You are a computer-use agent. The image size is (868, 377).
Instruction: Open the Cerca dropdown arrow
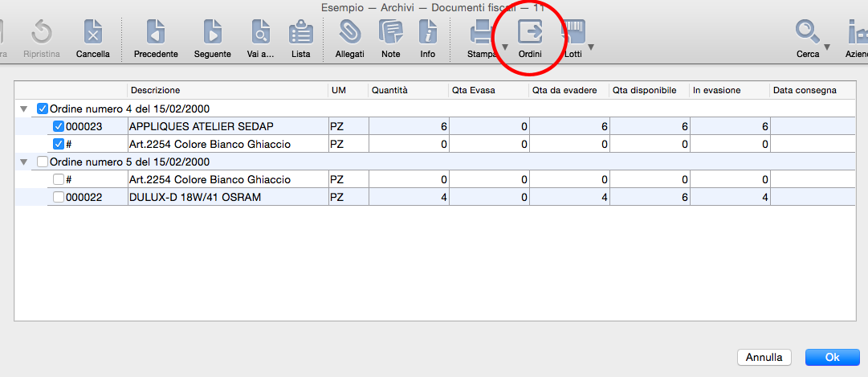point(827,47)
